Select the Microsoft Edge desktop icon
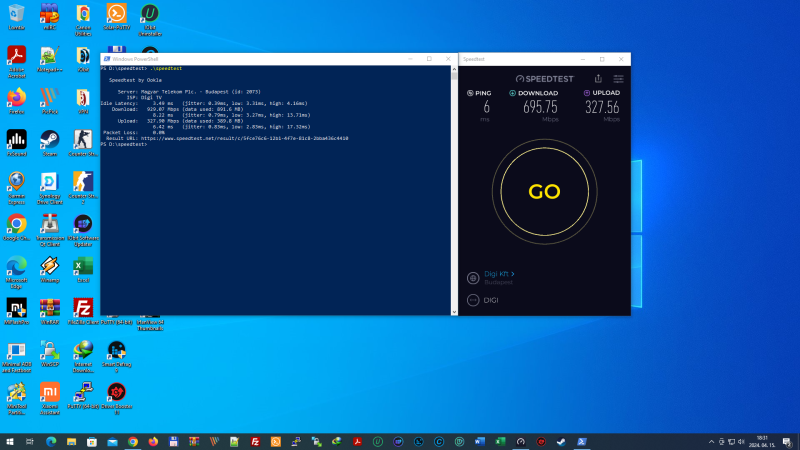The image size is (800, 450). 16,272
